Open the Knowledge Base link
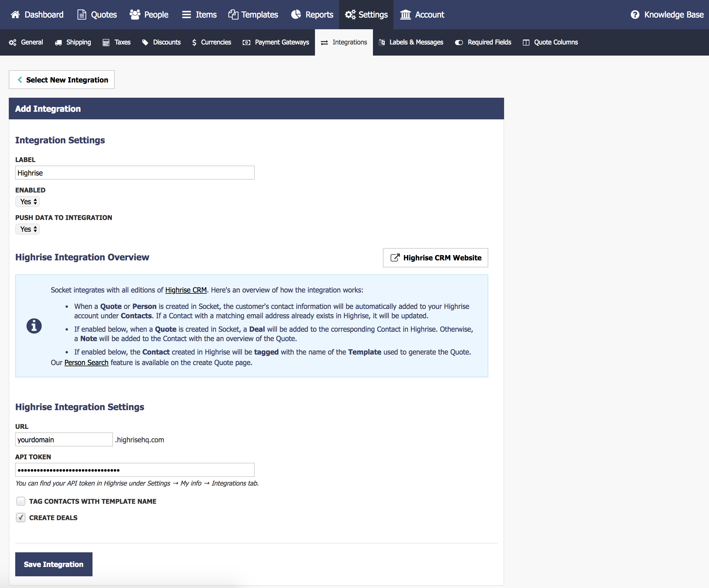The height and width of the screenshot is (588, 709). [x=667, y=15]
